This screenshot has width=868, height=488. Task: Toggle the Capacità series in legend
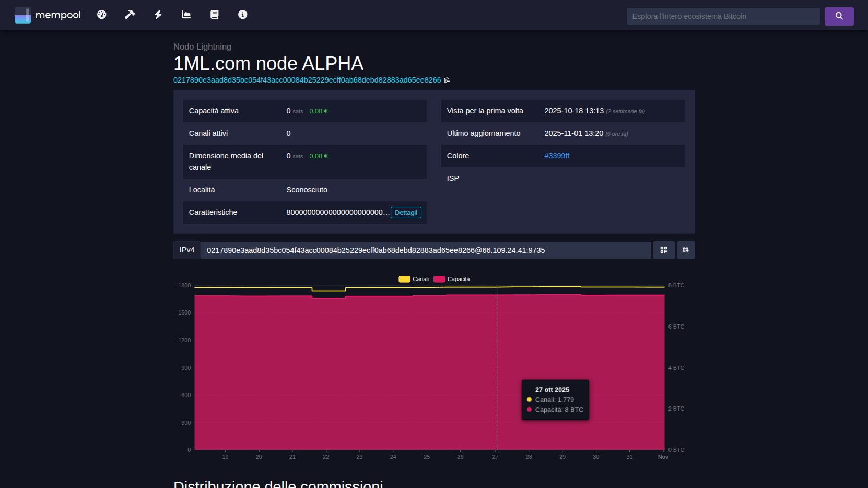pyautogui.click(x=452, y=279)
